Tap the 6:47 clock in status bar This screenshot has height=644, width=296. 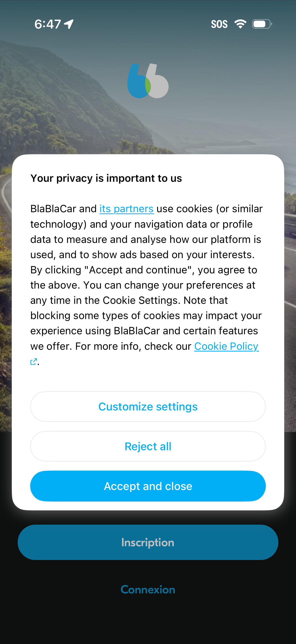[47, 24]
